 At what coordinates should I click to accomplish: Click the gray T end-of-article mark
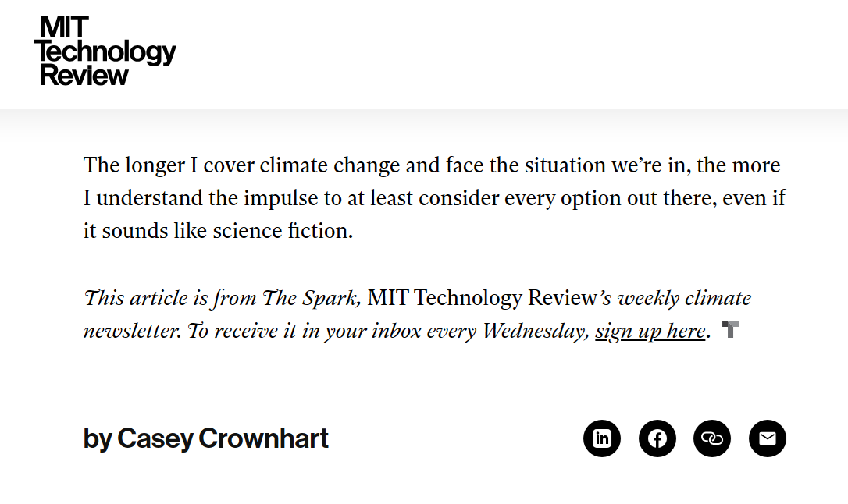point(730,329)
